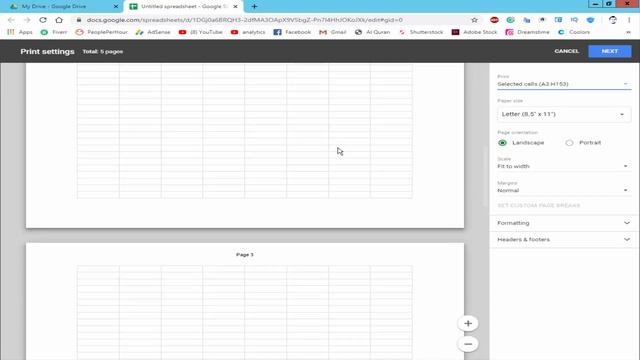Click the browser back arrow
The height and width of the screenshot is (360, 640).
tap(11, 20)
